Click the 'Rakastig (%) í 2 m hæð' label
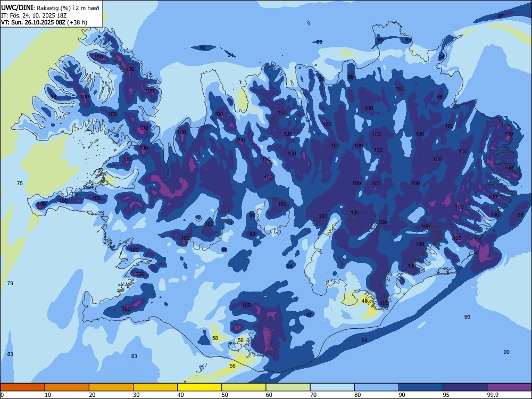This screenshot has height=399, width=532. click(x=68, y=8)
